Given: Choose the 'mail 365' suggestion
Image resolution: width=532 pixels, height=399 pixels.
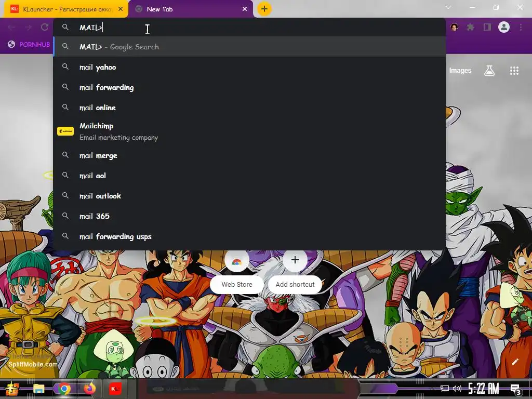Looking at the screenshot, I should (x=249, y=216).
